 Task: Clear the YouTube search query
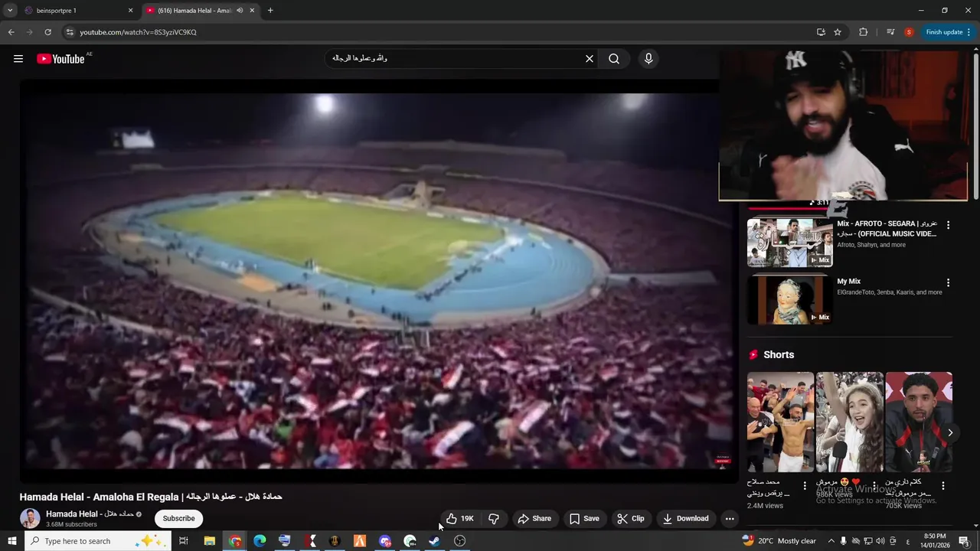(x=590, y=59)
